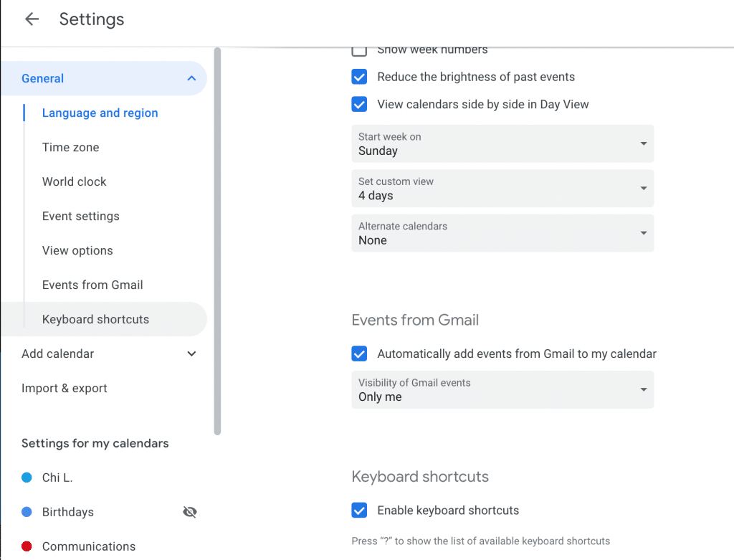This screenshot has height=560, width=734.
Task: Open World clock settings section
Action: tap(74, 181)
